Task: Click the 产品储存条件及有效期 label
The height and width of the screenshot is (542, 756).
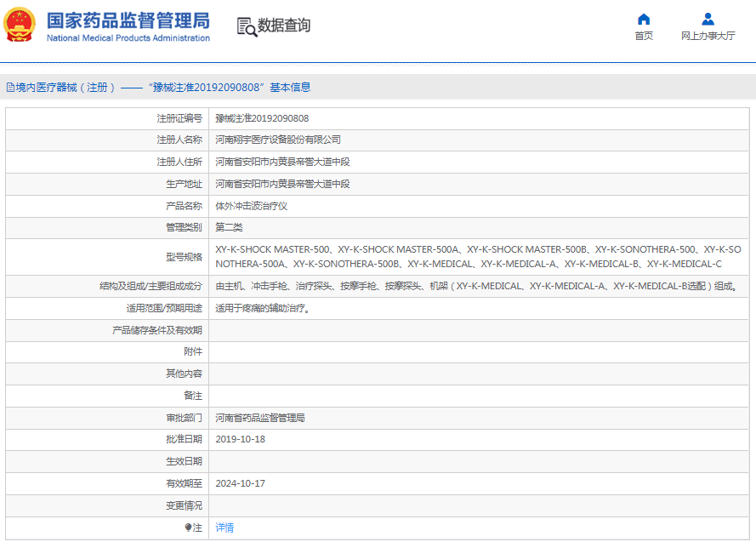Action: click(x=157, y=330)
